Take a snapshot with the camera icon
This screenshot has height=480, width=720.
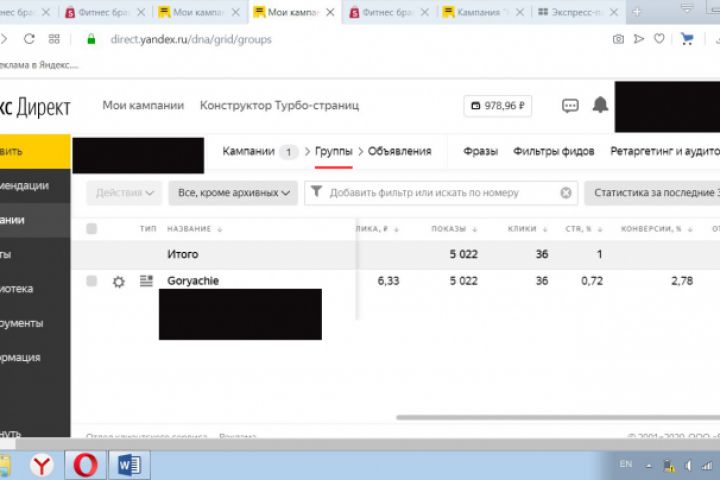coord(618,39)
